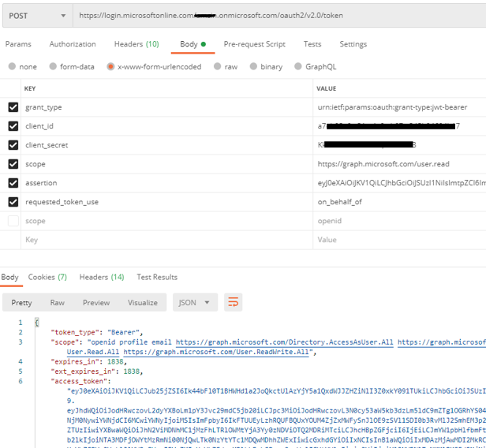Click the client_secret key cell
Image resolution: width=486 pixels, height=448 pixels.
click(166, 145)
